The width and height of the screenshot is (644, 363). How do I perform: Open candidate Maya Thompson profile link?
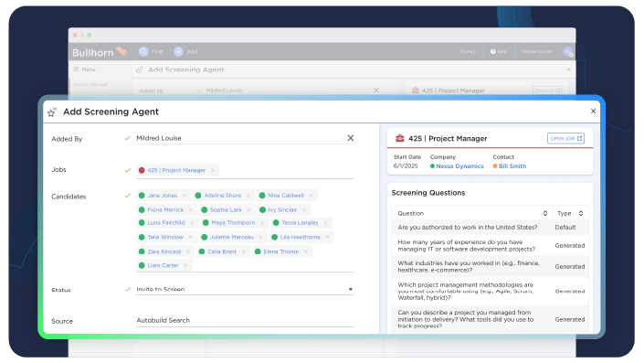tap(233, 223)
